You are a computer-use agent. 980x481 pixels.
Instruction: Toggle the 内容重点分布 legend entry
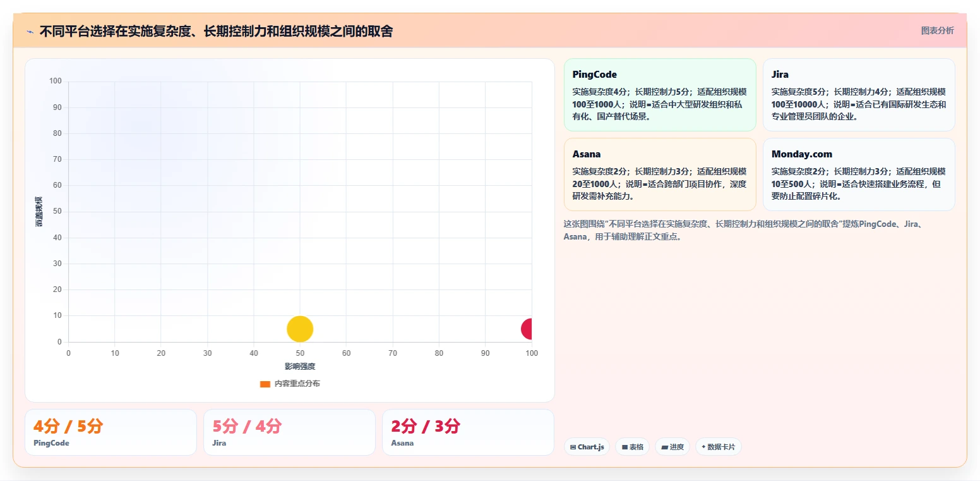point(290,384)
